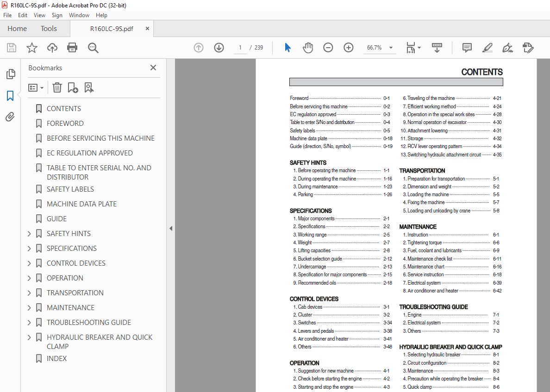Click 'Selecting hydraulic breaker' contents entry

[434, 355]
